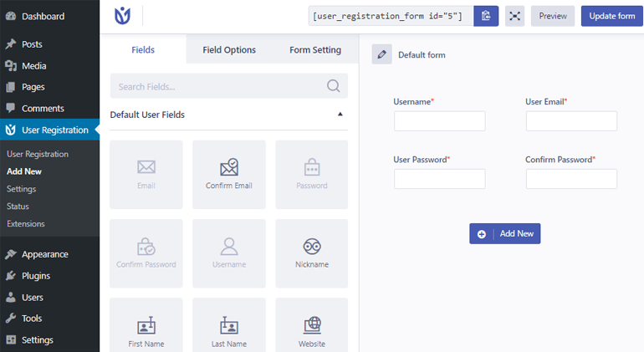Open Appearance in the sidebar
This screenshot has width=644, height=352.
[x=49, y=254]
